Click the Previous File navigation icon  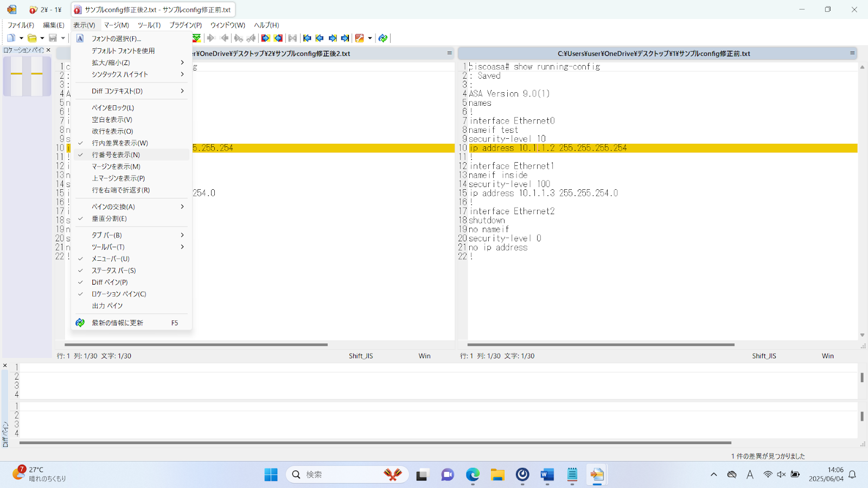pos(320,38)
